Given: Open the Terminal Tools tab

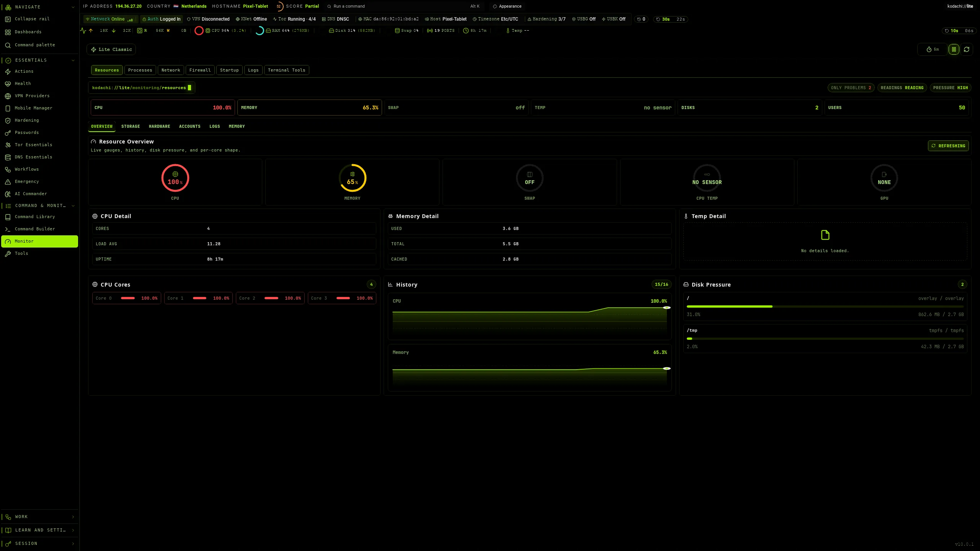Looking at the screenshot, I should click(x=286, y=70).
